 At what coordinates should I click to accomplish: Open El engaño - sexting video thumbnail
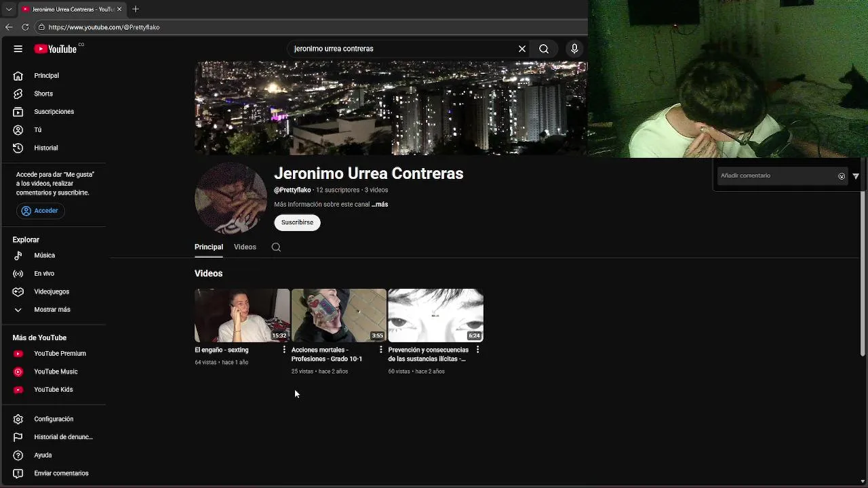coord(242,315)
